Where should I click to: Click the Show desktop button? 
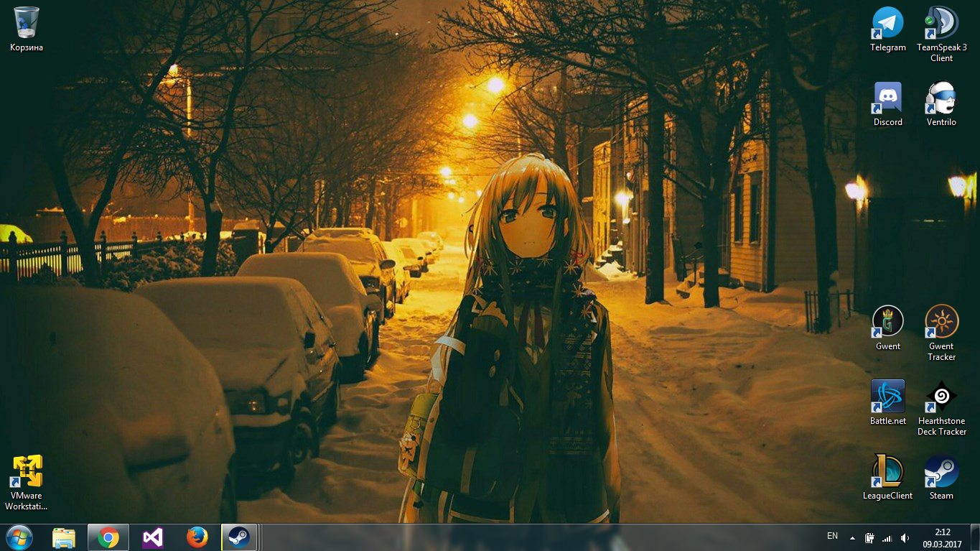[975, 537]
